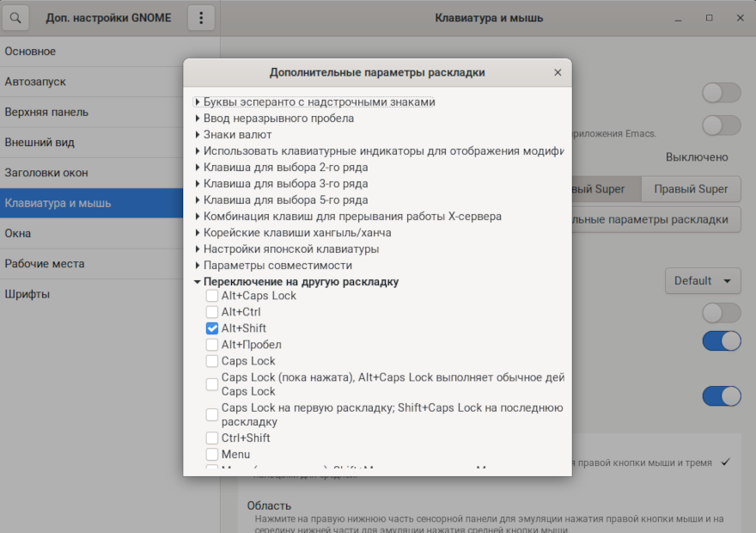This screenshot has height=533, width=756.
Task: Open the Default dropdown
Action: [702, 281]
